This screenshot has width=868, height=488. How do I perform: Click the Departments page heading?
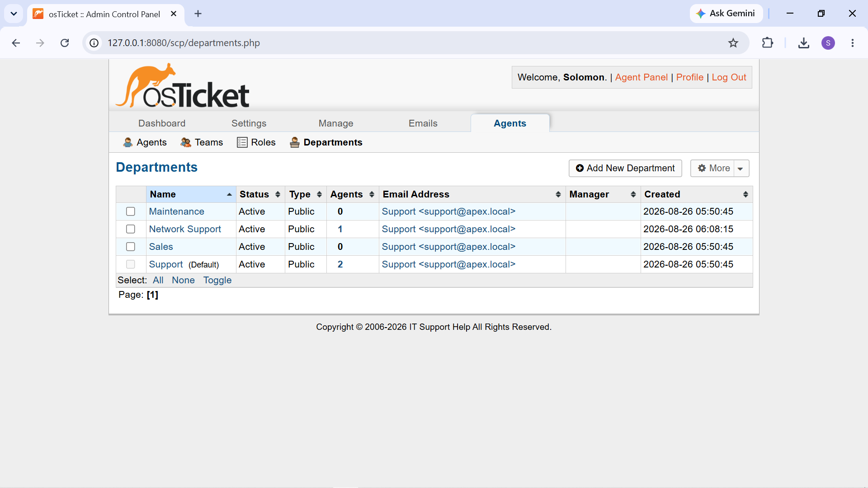[x=156, y=167]
